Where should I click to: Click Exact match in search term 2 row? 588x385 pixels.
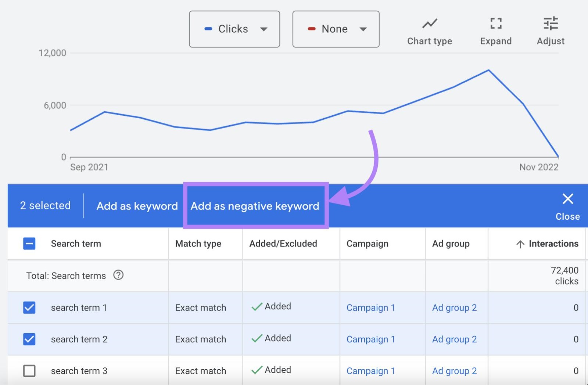[x=201, y=339]
